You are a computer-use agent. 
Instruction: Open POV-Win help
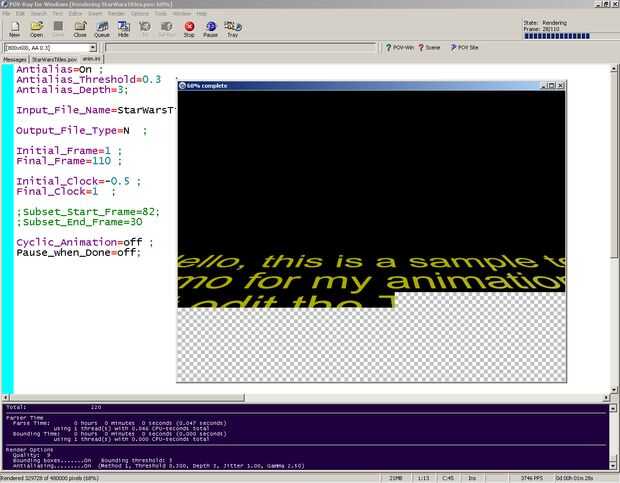[x=400, y=47]
